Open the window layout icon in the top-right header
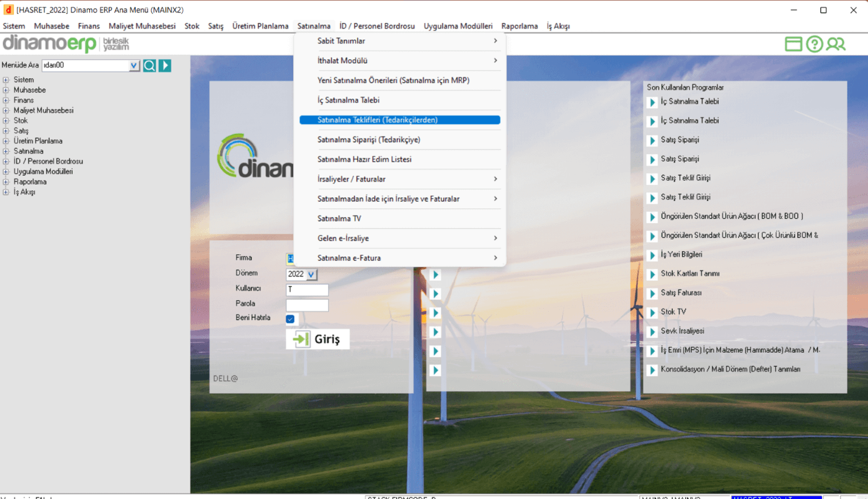868x499 pixels. pos(794,44)
